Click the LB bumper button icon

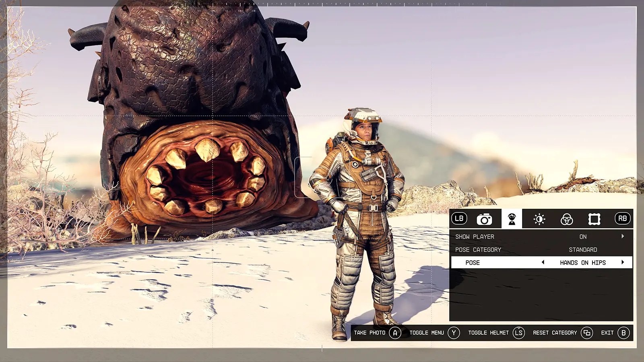(x=459, y=218)
